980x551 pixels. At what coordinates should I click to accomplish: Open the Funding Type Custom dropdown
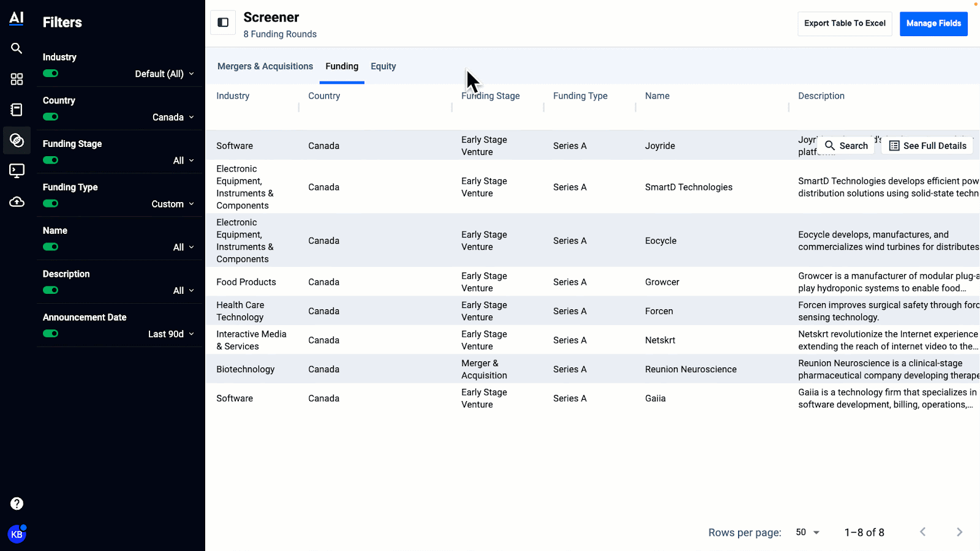pos(173,204)
